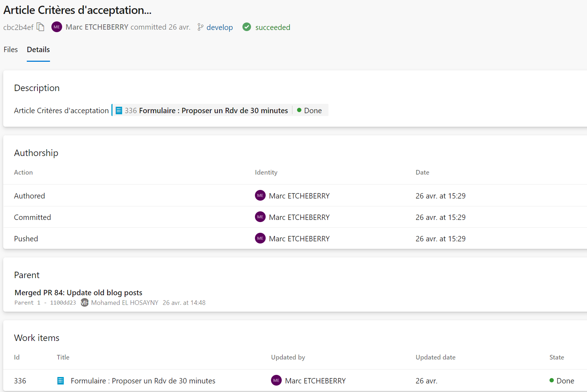Click work item Id 336 in table
This screenshot has height=392, width=587.
[20, 381]
